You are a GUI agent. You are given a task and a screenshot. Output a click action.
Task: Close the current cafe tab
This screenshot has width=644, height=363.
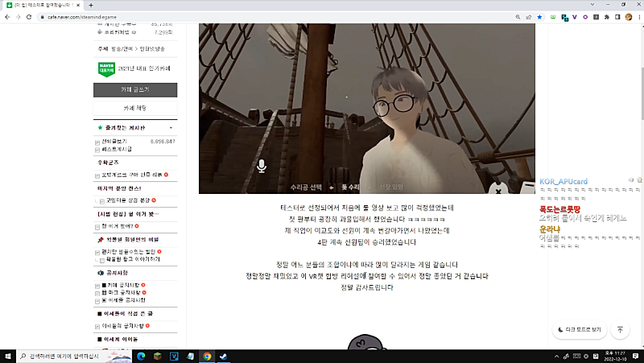point(78,5)
